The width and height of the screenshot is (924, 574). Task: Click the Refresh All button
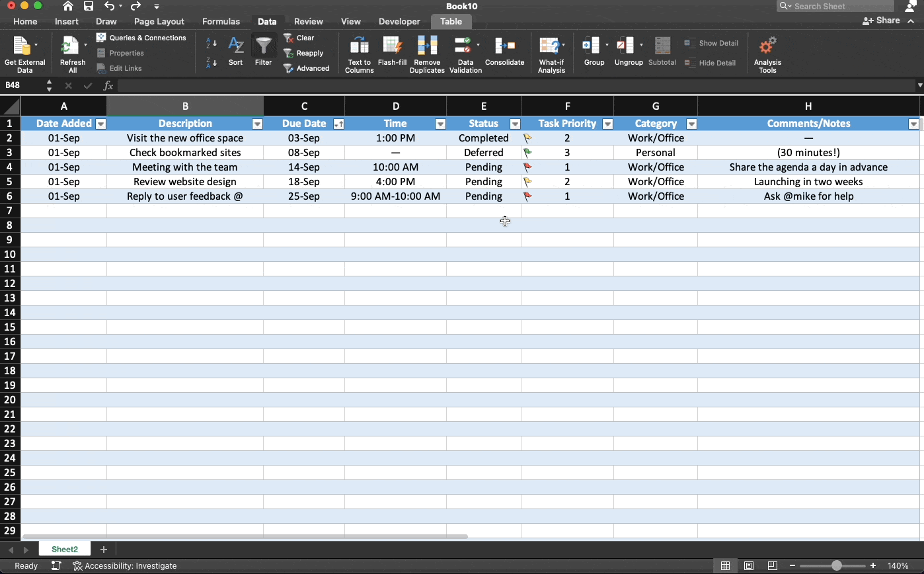tap(72, 53)
